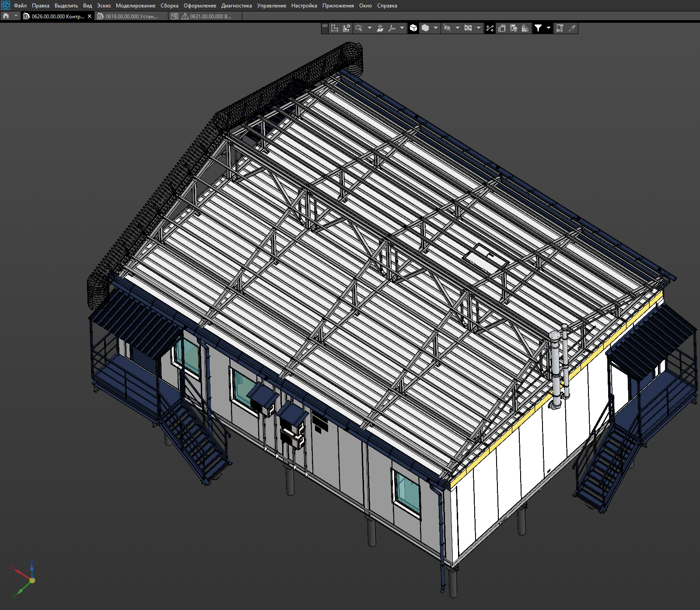Open dropdown arrow beside funnel filter

coord(549,28)
